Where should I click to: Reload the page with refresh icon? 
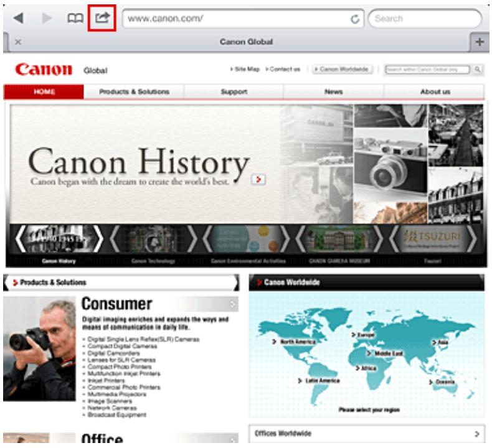355,19
